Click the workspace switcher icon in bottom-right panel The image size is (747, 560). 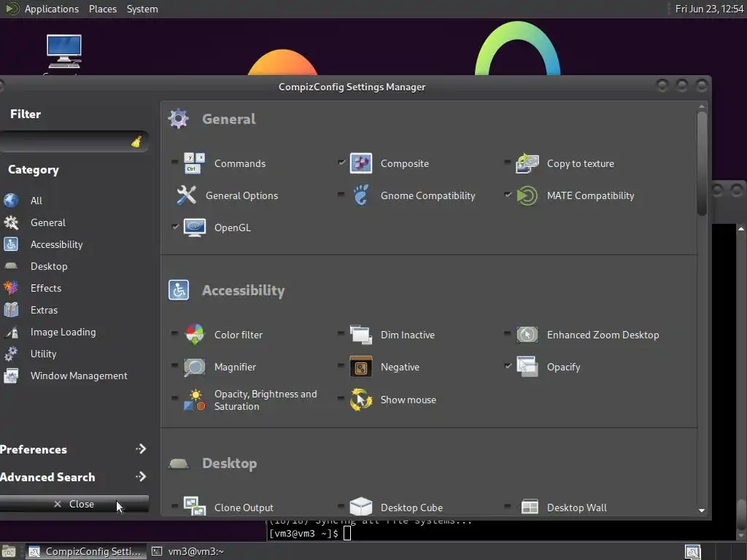coord(693,551)
